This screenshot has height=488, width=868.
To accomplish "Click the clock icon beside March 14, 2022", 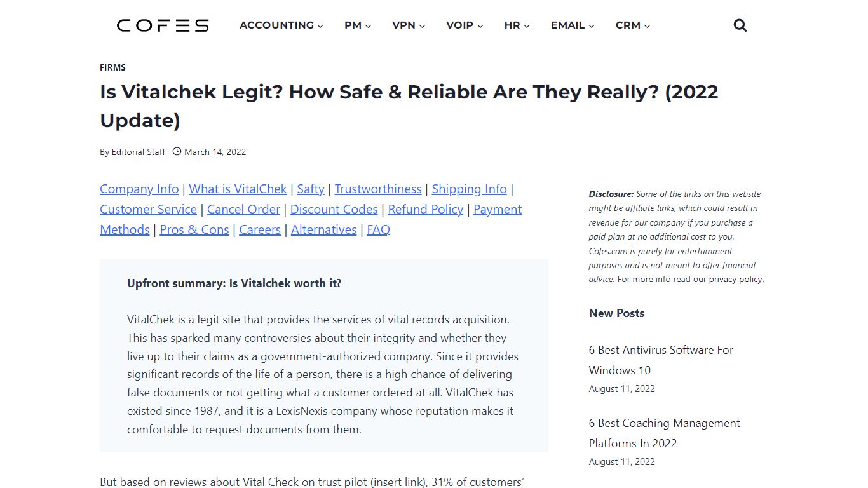I will coord(177,152).
